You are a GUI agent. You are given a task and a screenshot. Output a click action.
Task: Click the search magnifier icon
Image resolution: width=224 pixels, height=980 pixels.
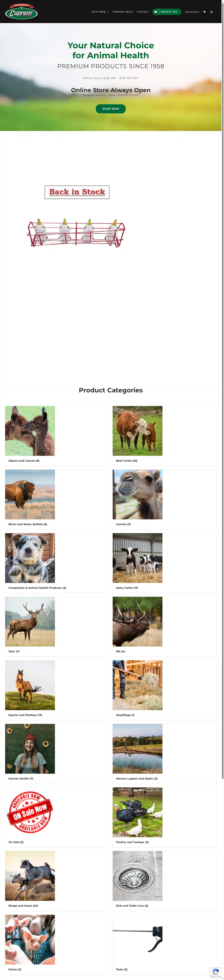point(211,12)
